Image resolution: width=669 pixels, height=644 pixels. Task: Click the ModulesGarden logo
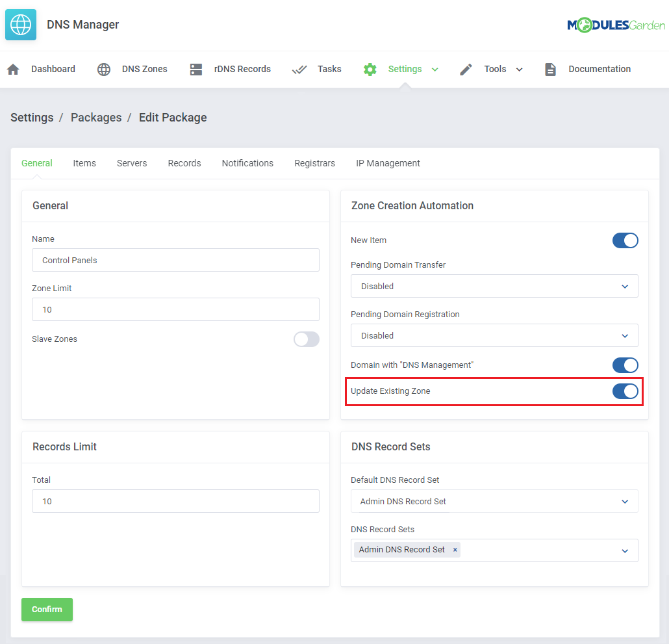click(x=616, y=25)
